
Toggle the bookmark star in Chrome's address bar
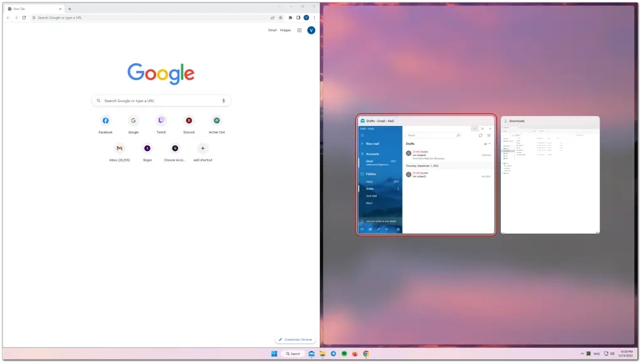pos(280,18)
